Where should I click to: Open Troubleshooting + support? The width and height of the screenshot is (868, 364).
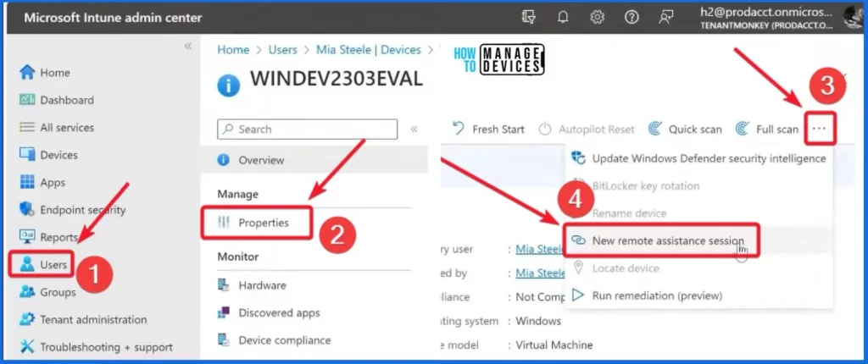[96, 347]
